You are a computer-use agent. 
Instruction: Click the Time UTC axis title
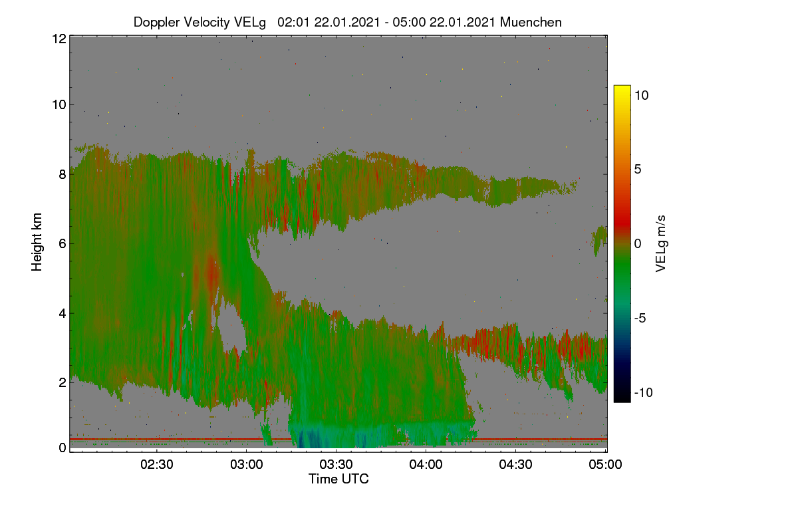[338, 479]
